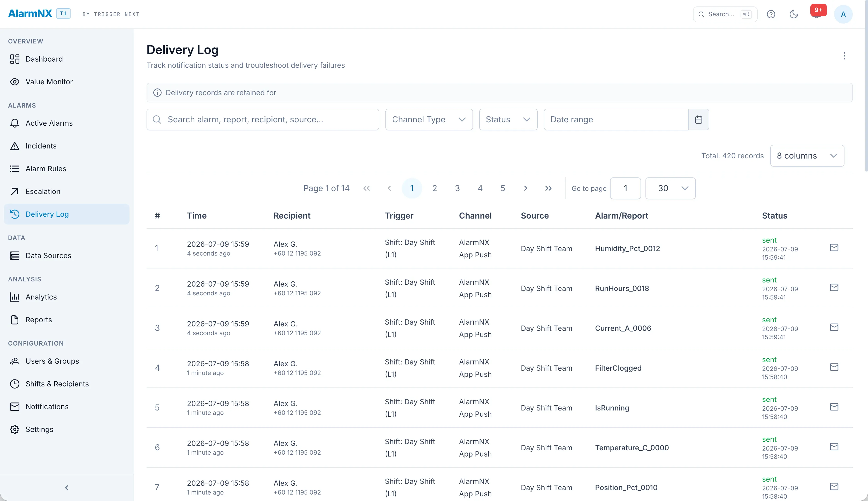Click the info icon in retention banner
Viewport: 868px width, 501px height.
pyautogui.click(x=157, y=93)
